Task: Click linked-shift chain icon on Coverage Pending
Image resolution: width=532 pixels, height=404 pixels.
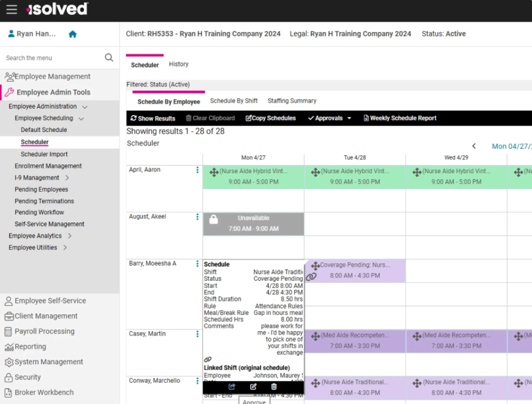Action: point(311,277)
